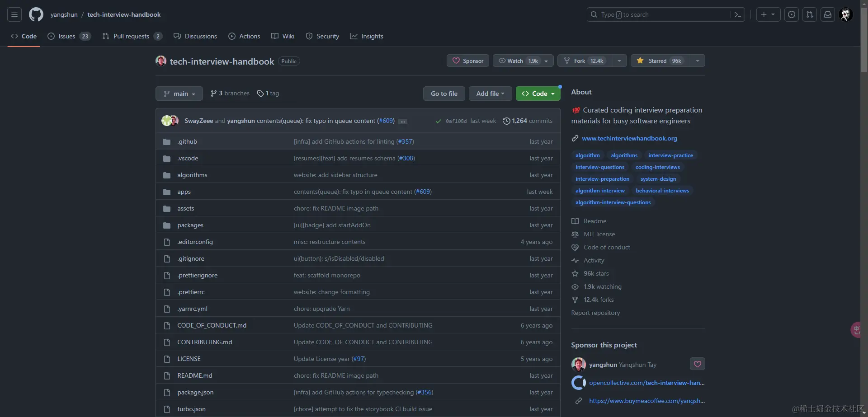The height and width of the screenshot is (417, 868).
Task: Open the README.md file
Action: coord(195,375)
